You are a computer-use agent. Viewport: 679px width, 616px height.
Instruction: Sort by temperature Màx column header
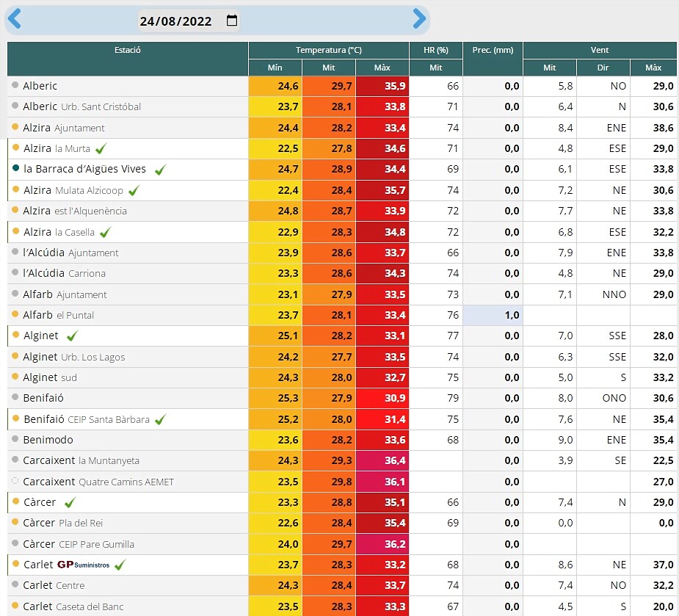point(382,68)
